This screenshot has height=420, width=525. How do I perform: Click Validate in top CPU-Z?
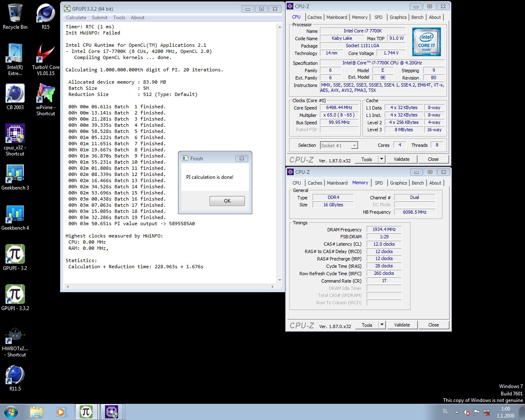[402, 159]
